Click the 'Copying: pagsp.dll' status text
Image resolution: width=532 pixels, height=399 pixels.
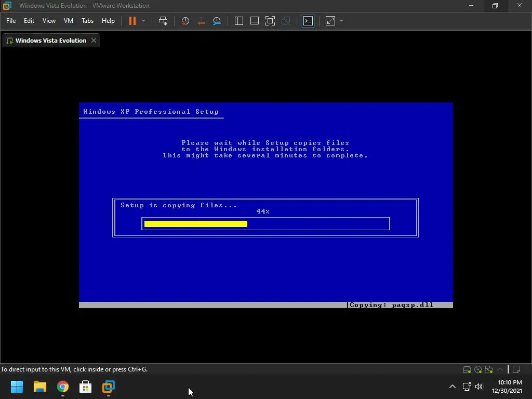(x=392, y=305)
